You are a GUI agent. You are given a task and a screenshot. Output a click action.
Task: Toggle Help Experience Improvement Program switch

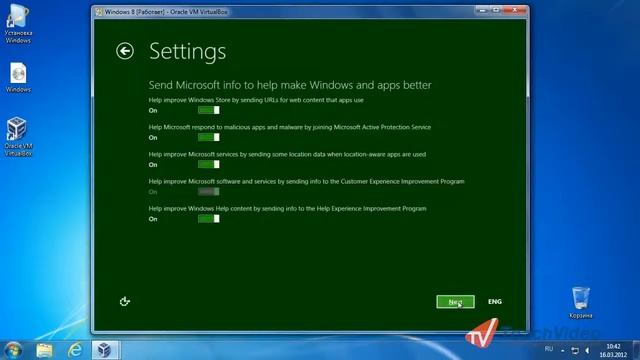[x=209, y=219]
